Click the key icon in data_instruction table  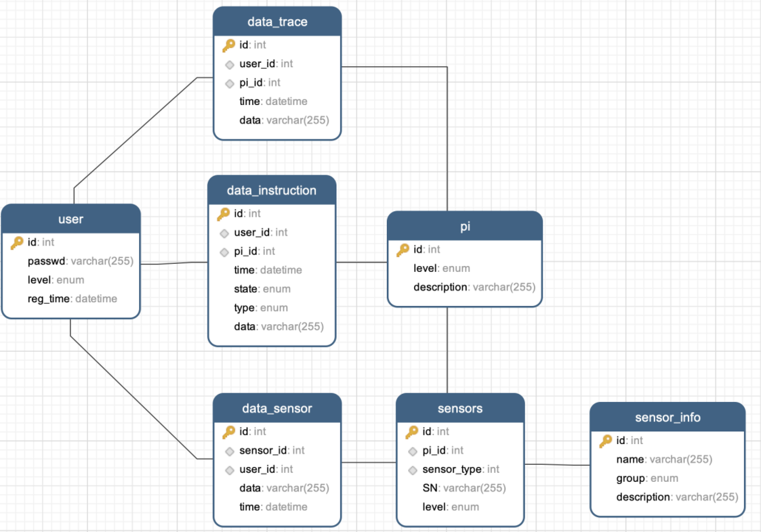tap(223, 214)
